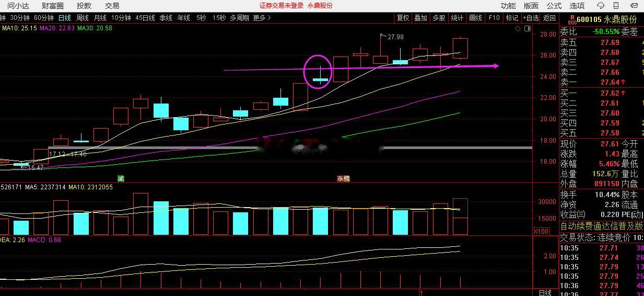Select the 卖五 27.69 order row

(x=602, y=42)
